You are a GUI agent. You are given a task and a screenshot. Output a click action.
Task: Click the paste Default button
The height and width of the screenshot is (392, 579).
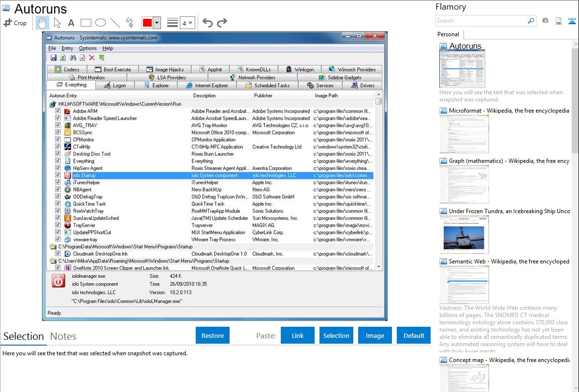tap(414, 335)
